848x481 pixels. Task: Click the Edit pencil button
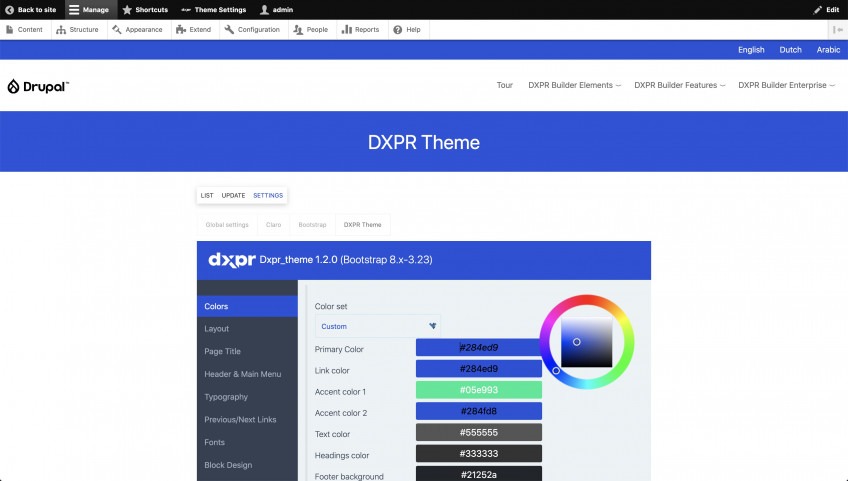(x=825, y=10)
